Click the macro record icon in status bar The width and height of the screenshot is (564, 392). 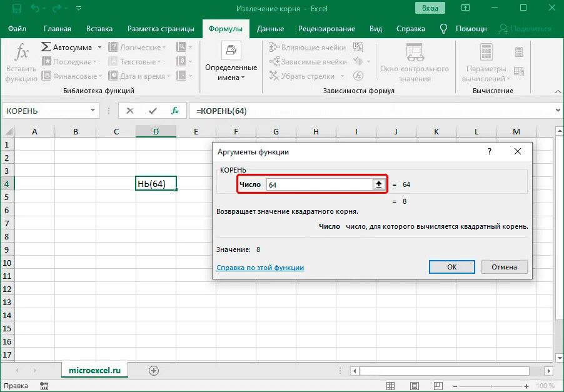point(44,386)
